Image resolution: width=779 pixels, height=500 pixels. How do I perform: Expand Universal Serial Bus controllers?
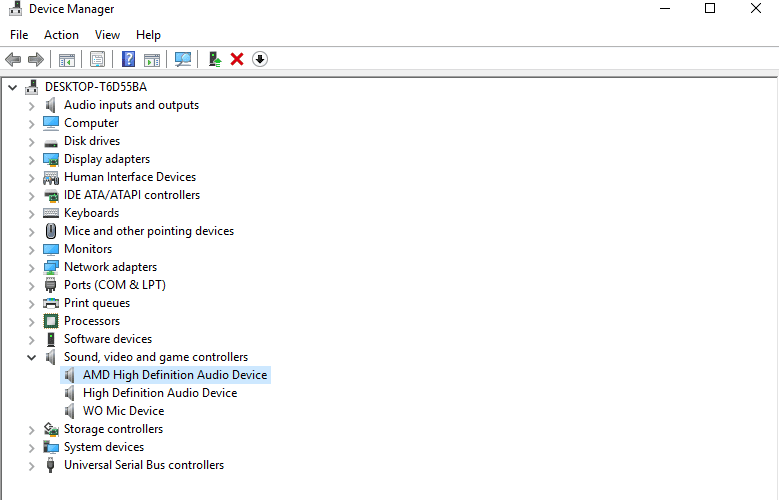click(31, 466)
